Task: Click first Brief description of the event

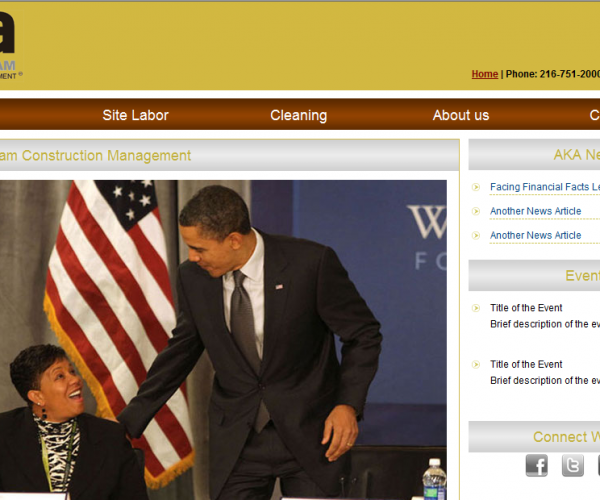Action: [545, 324]
